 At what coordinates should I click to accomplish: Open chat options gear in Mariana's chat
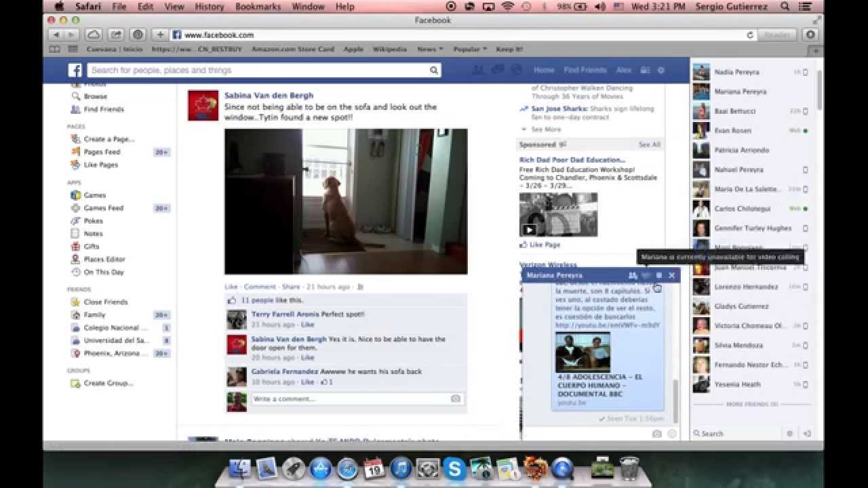pyautogui.click(x=659, y=275)
